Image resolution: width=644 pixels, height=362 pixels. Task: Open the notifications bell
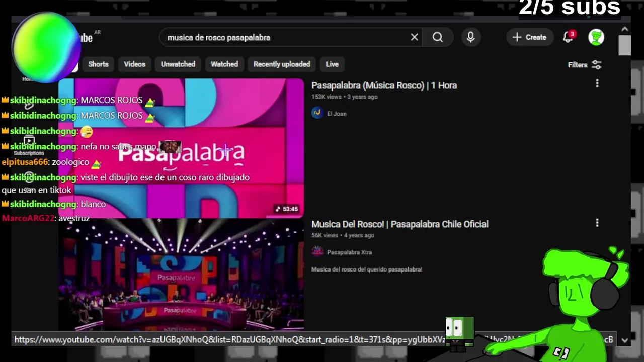click(568, 37)
